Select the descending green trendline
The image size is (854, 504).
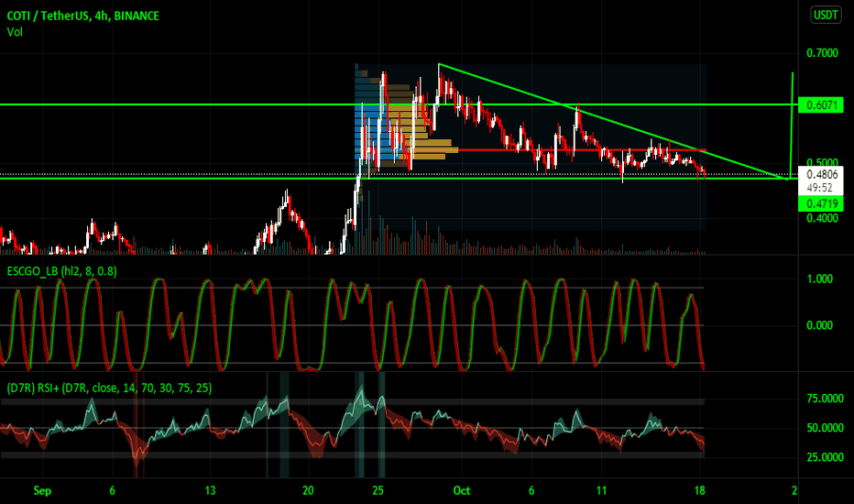point(614,122)
